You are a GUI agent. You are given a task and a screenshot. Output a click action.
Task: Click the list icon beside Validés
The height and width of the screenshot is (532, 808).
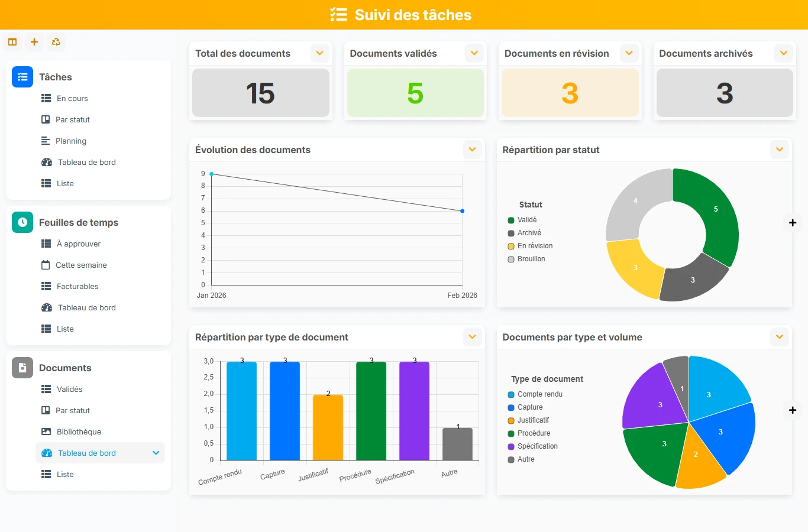click(x=46, y=389)
